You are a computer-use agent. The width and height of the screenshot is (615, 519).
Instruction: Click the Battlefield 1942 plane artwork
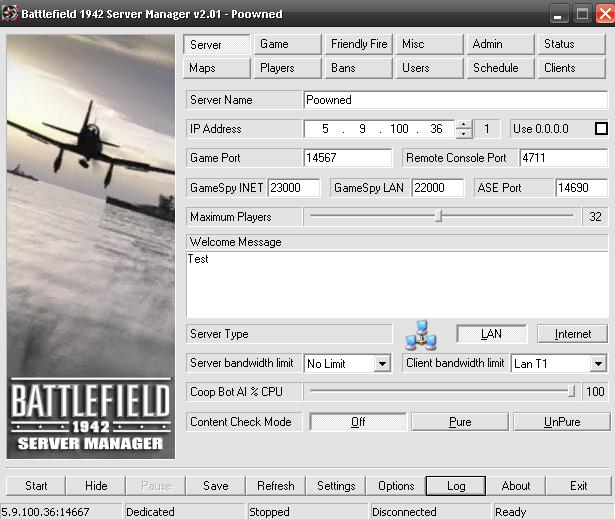pyautogui.click(x=91, y=246)
